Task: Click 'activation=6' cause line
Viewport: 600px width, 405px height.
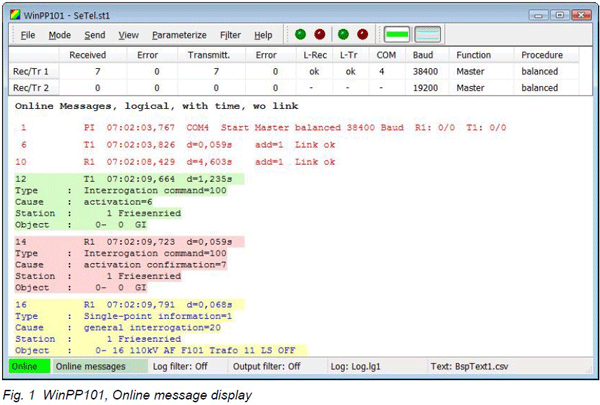Action: click(118, 202)
